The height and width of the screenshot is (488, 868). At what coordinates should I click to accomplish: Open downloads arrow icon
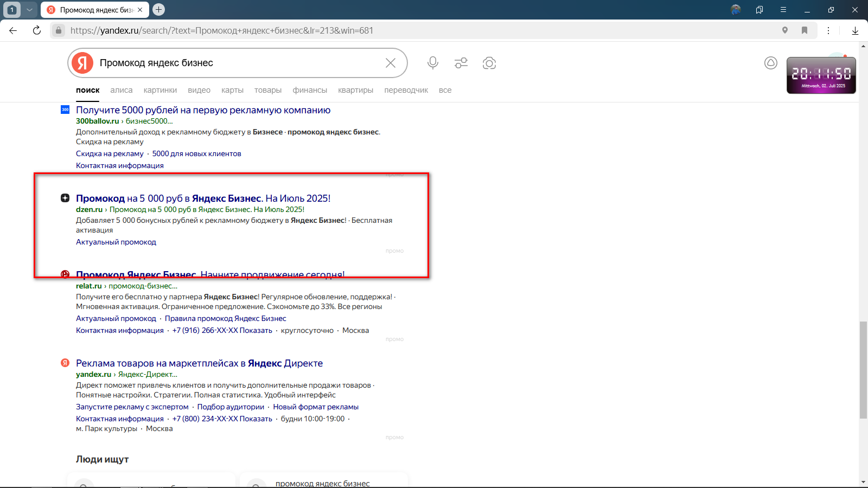click(855, 30)
